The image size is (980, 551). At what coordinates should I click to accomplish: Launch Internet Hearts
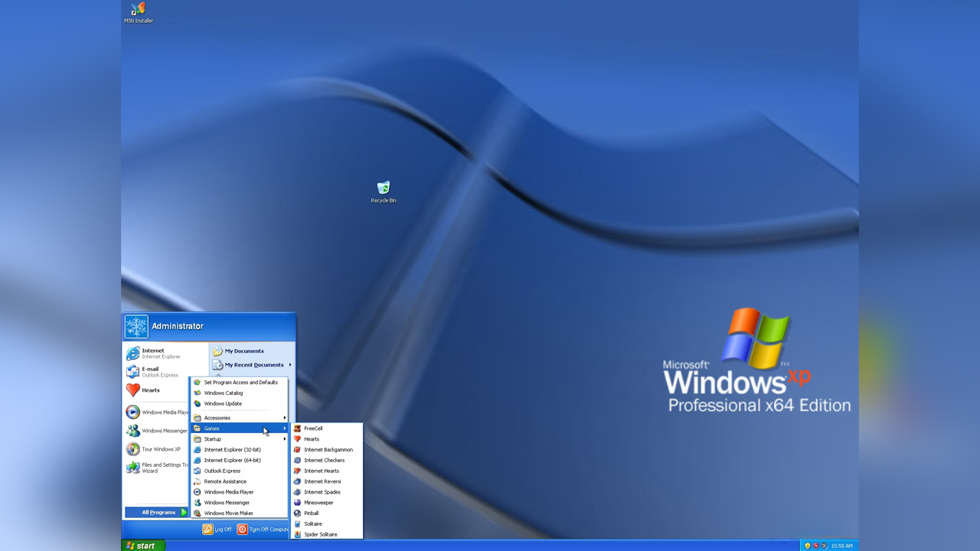pos(322,471)
